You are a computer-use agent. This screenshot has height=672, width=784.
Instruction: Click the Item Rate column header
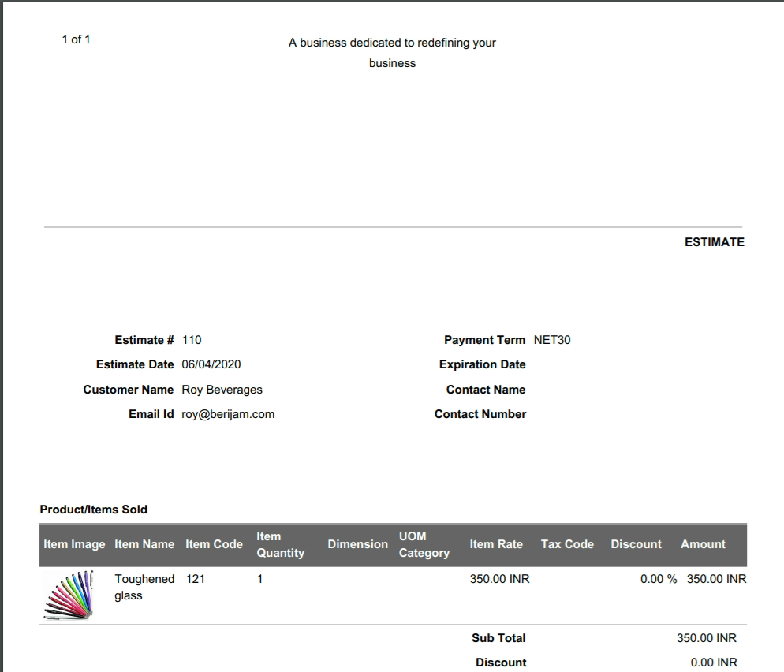pos(496,544)
